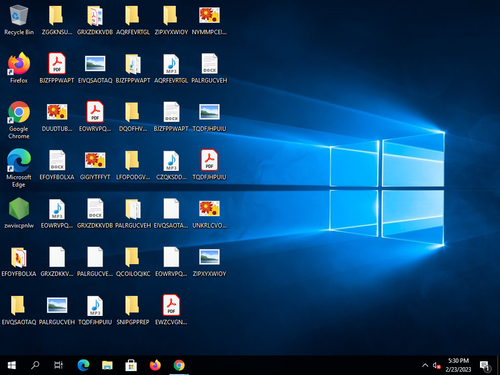The width and height of the screenshot is (500, 375).
Task: Select the green zwviscpnlw desktop icon
Action: coord(19,213)
